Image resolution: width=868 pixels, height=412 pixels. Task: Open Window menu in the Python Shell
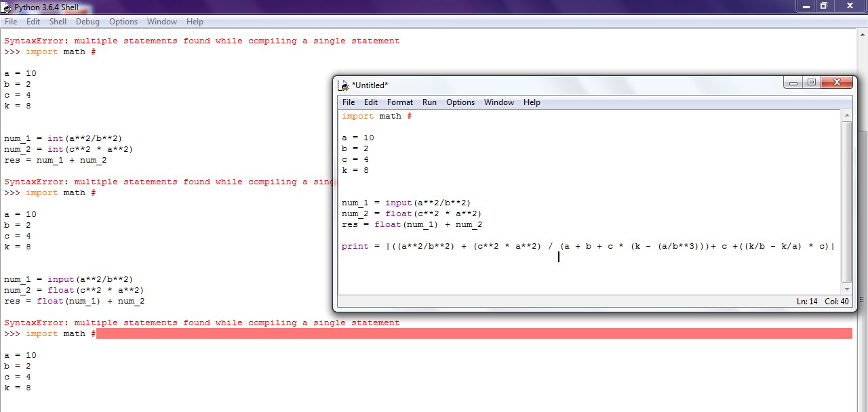pyautogui.click(x=161, y=22)
